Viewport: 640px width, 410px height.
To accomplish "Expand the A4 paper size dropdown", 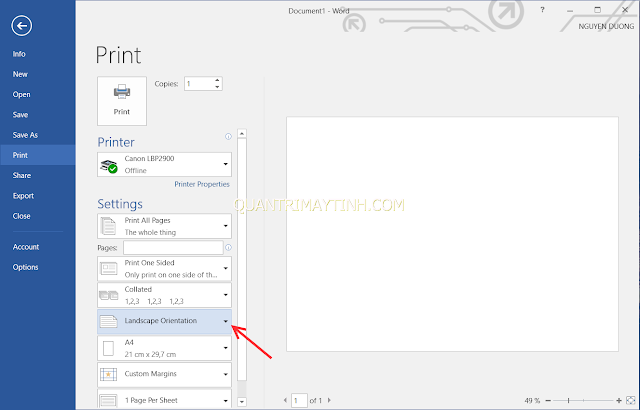I will (x=164, y=348).
